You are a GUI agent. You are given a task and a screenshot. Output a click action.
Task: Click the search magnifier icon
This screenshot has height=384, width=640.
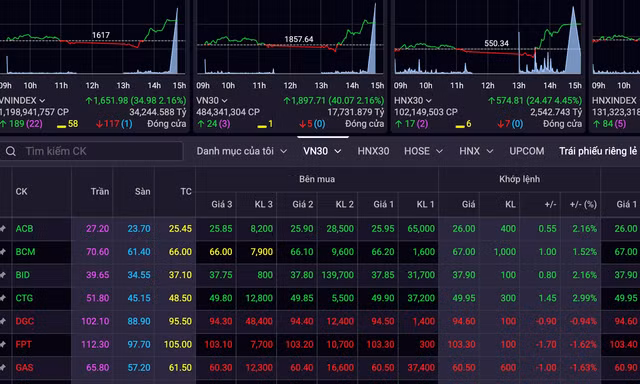tap(11, 151)
